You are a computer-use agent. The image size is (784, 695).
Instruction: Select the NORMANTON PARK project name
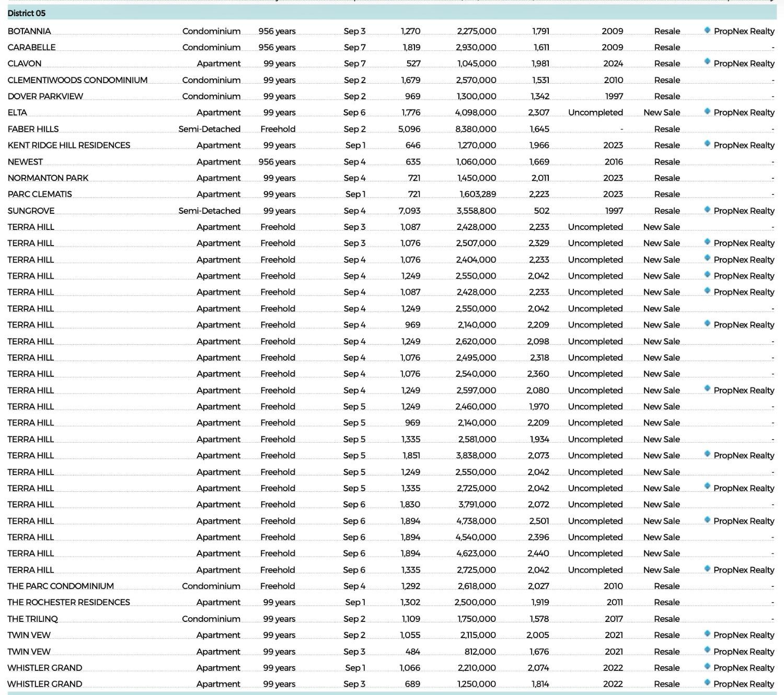point(48,178)
